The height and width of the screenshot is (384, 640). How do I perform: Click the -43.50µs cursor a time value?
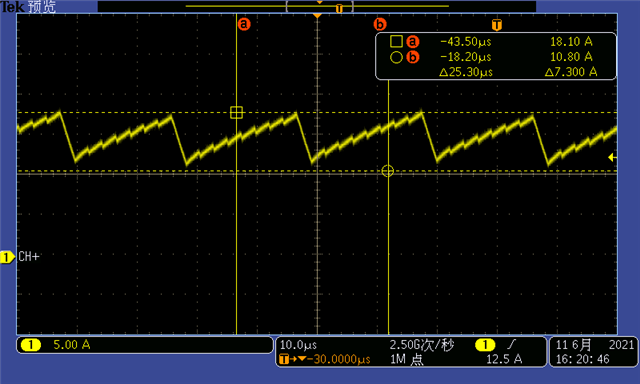click(x=465, y=42)
